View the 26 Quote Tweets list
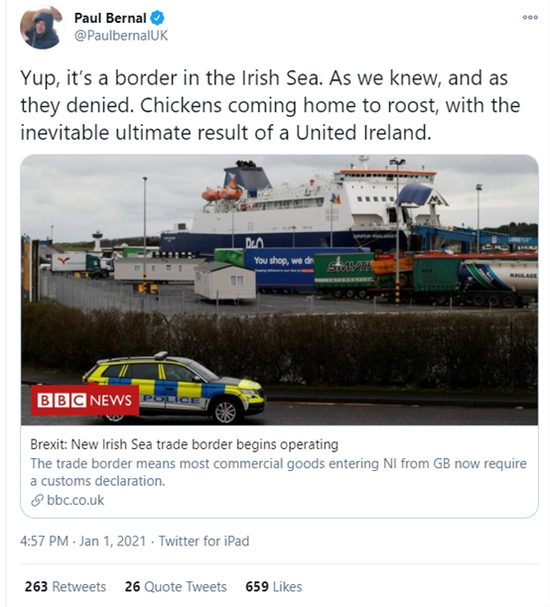Screen dimensions: 550x607 (175, 586)
